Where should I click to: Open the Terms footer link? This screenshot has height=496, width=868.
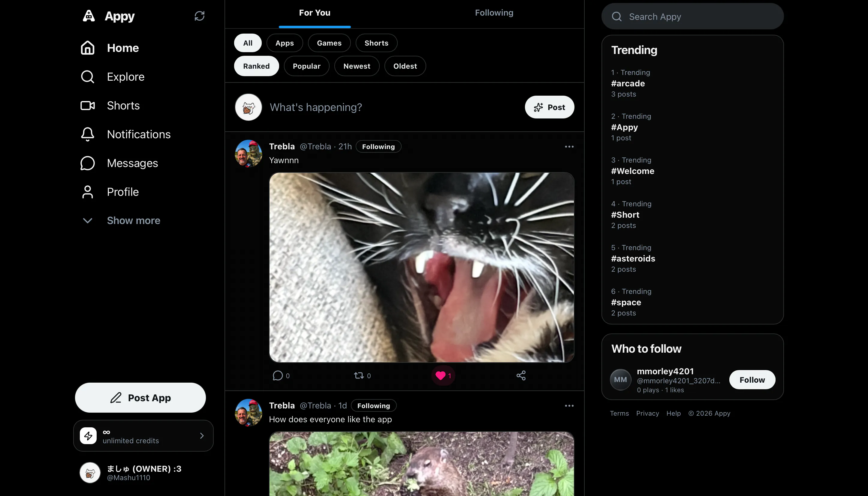click(619, 414)
